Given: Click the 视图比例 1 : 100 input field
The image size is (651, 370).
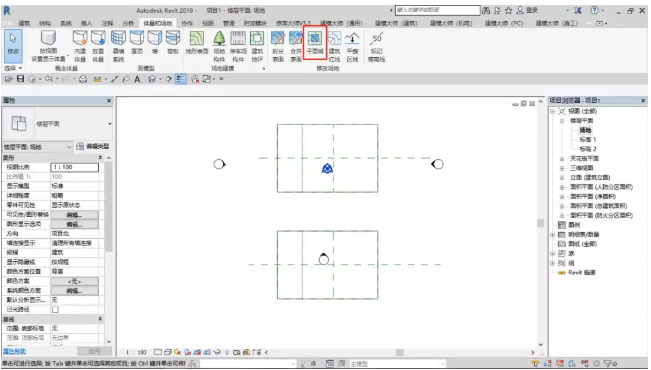Looking at the screenshot, I should pos(75,167).
